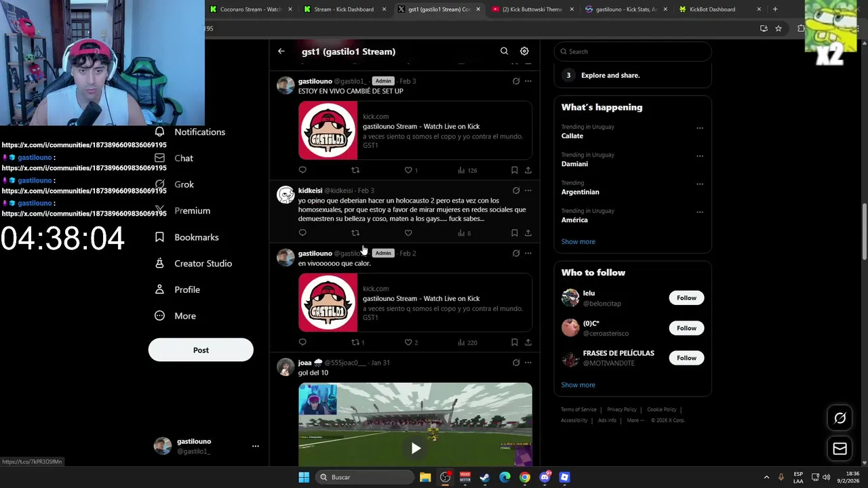Image resolution: width=868 pixels, height=488 pixels.
Task: Open Creator Studio in sidebar
Action: (x=193, y=264)
